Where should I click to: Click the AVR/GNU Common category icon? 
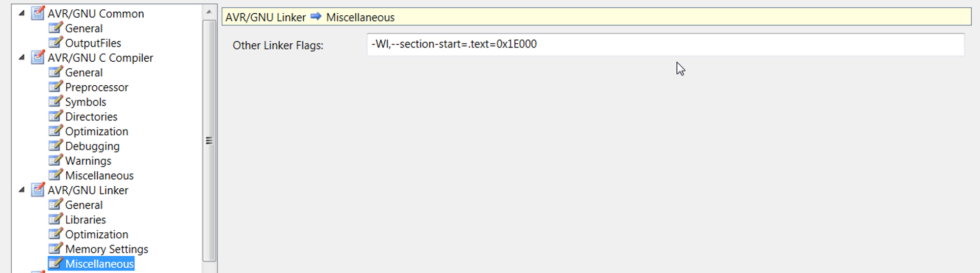(38, 13)
